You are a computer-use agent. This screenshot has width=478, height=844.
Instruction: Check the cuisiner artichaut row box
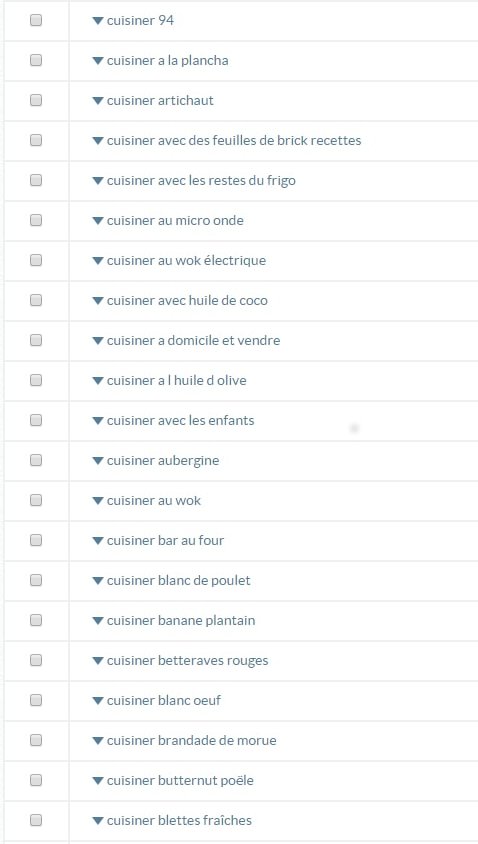pos(36,100)
